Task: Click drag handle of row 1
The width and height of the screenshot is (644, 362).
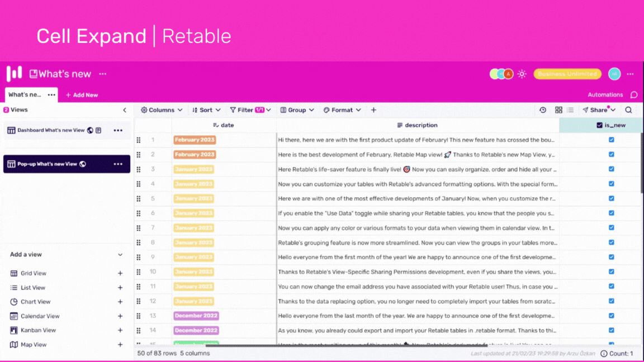Action: (139, 140)
